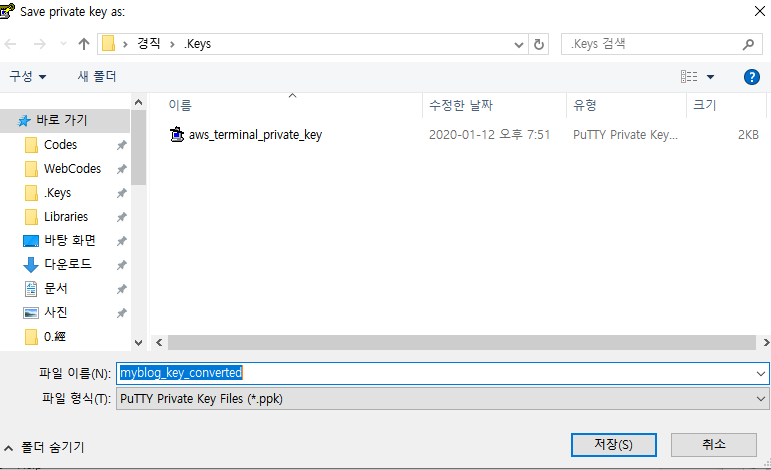Select the 경직 breadcrumb in the path
771x470 pixels.
point(149,44)
